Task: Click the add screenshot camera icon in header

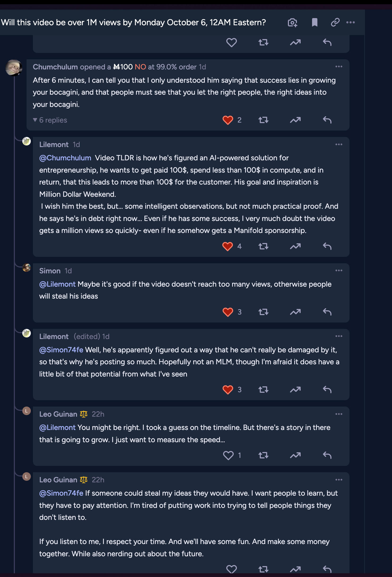Action: 292,23
